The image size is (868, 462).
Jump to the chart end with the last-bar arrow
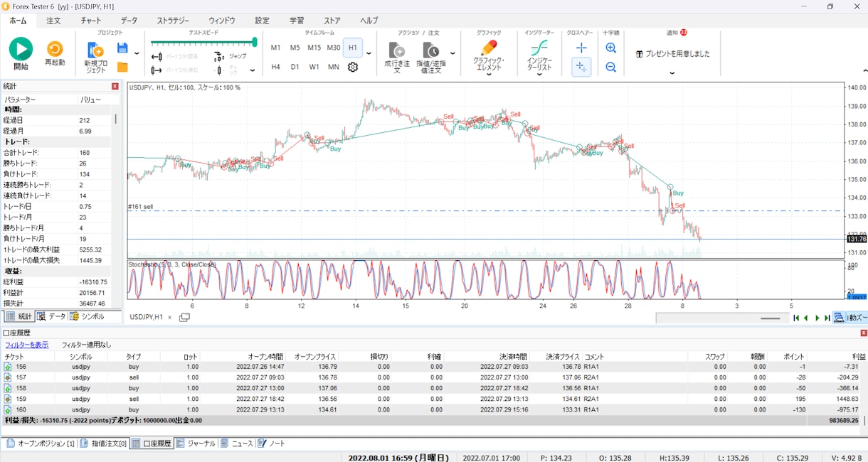(x=827, y=318)
